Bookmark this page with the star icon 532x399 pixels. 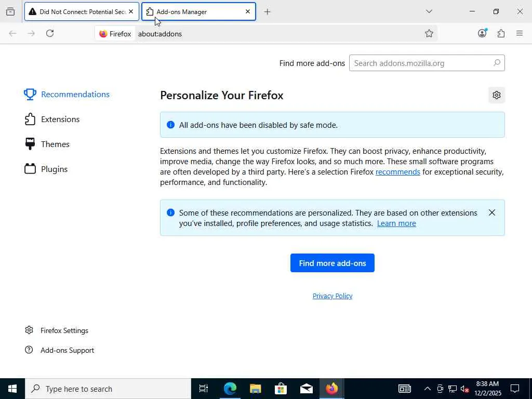click(x=429, y=33)
